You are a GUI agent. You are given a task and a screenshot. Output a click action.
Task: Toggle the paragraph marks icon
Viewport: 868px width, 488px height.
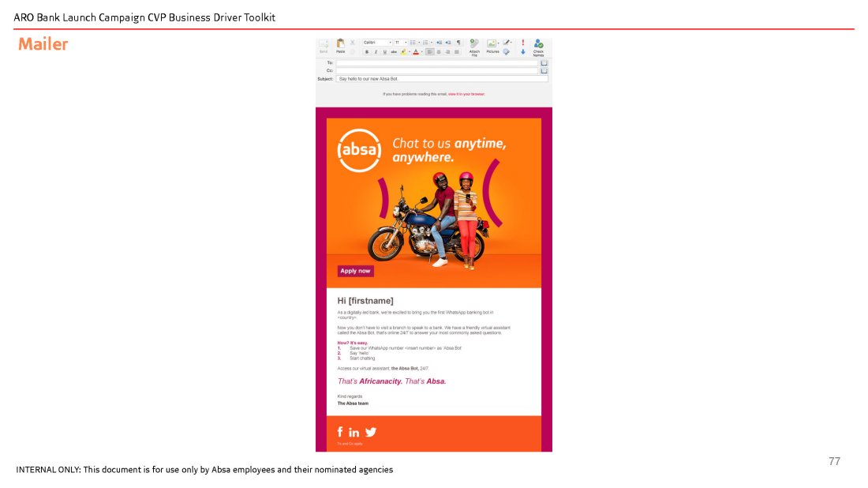(x=458, y=43)
